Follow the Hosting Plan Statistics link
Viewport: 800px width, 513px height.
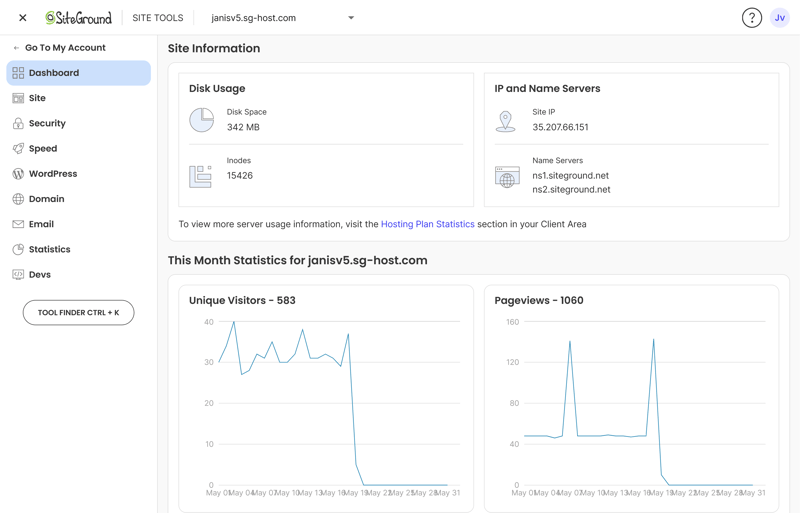click(428, 224)
